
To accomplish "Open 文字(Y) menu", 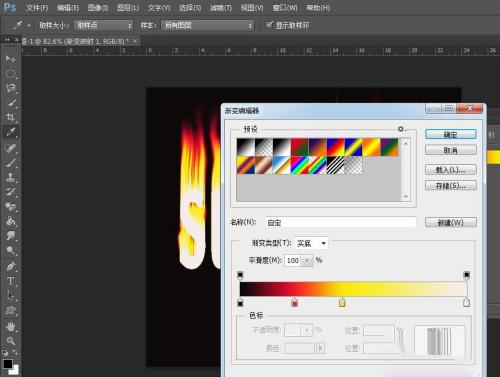I will point(159,8).
